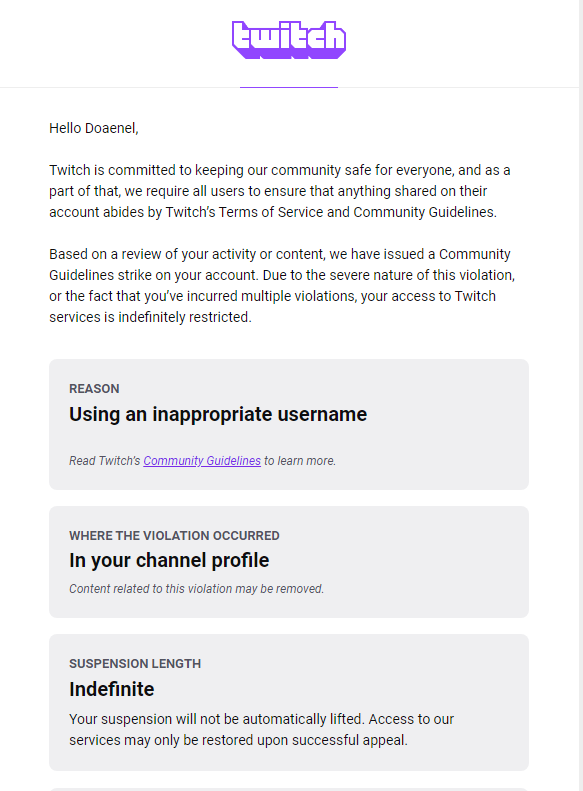Open the Community Guidelines link
583x791 pixels.
pos(202,461)
